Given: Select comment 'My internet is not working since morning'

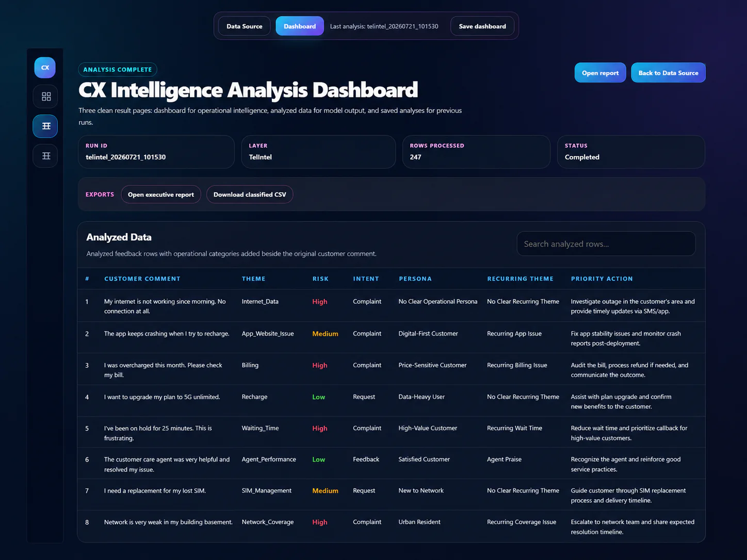Looking at the screenshot, I should [x=165, y=306].
